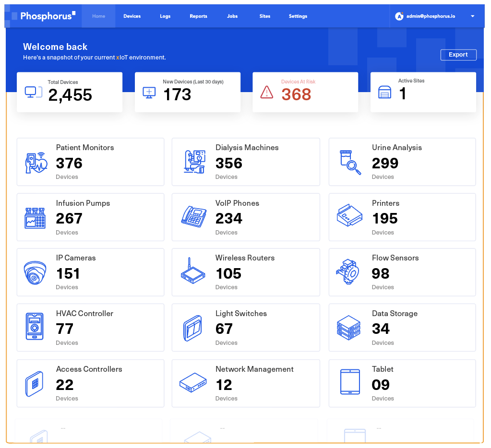Open the Printers device card
The width and height of the screenshot is (491, 448).
coord(402,217)
